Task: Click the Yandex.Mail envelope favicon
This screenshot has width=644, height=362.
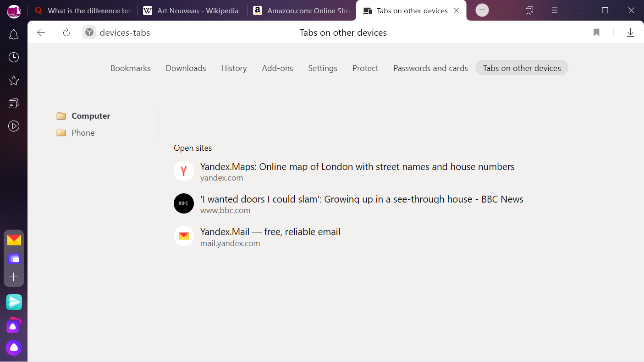Action: tap(184, 236)
